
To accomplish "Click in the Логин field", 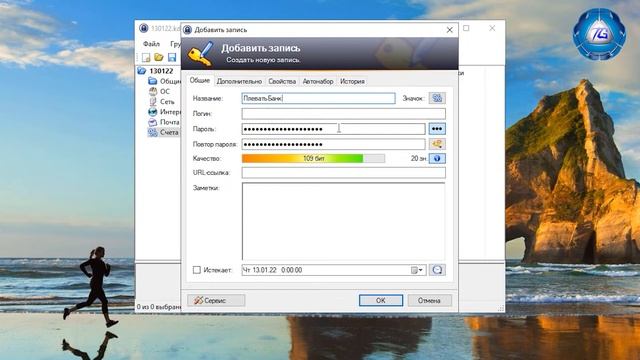I will [x=343, y=113].
